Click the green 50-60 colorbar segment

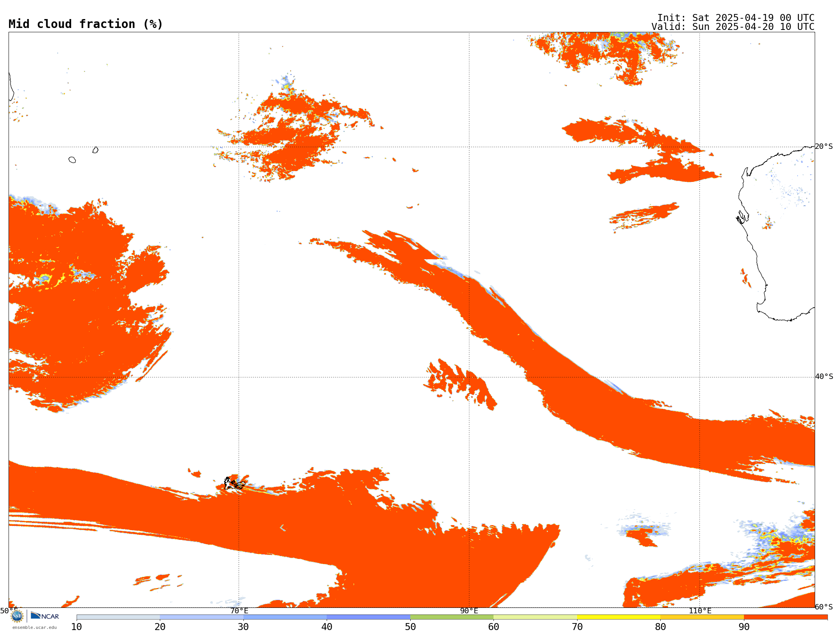coord(452,617)
